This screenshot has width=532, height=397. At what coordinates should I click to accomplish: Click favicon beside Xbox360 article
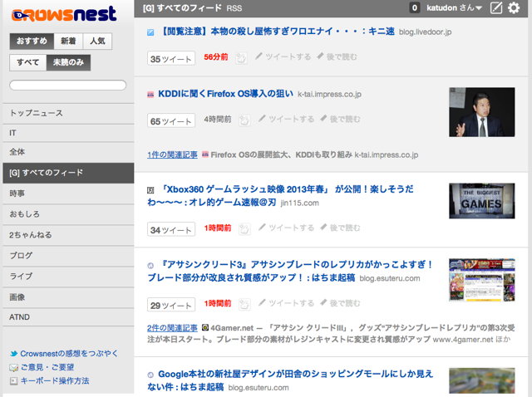coord(150,190)
